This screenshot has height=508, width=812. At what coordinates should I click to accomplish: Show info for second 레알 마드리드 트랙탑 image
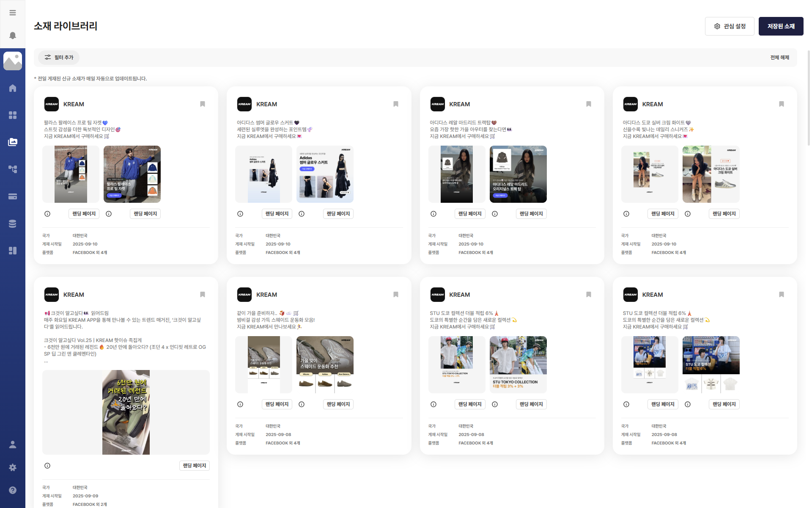tap(495, 214)
